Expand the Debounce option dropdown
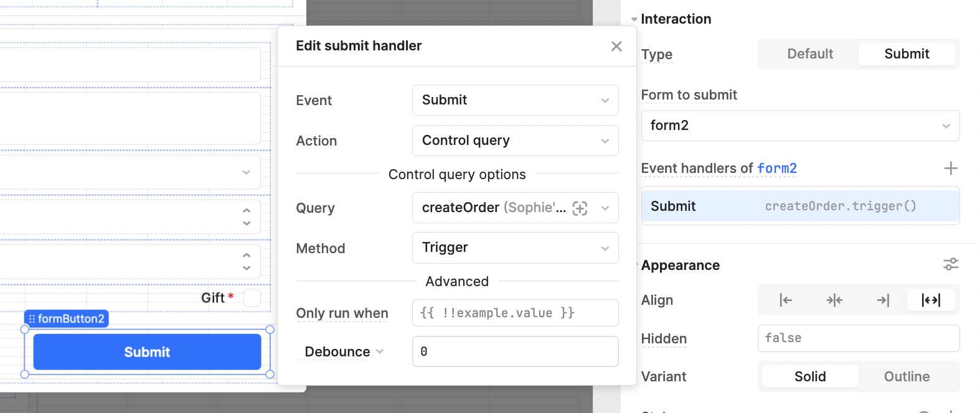This screenshot has height=413, width=980. pyautogui.click(x=344, y=351)
